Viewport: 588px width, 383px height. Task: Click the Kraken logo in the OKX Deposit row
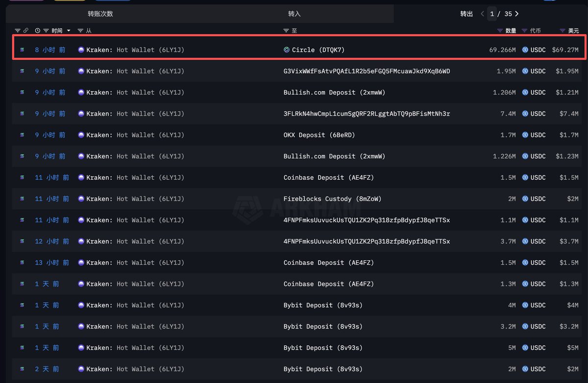[x=81, y=135]
